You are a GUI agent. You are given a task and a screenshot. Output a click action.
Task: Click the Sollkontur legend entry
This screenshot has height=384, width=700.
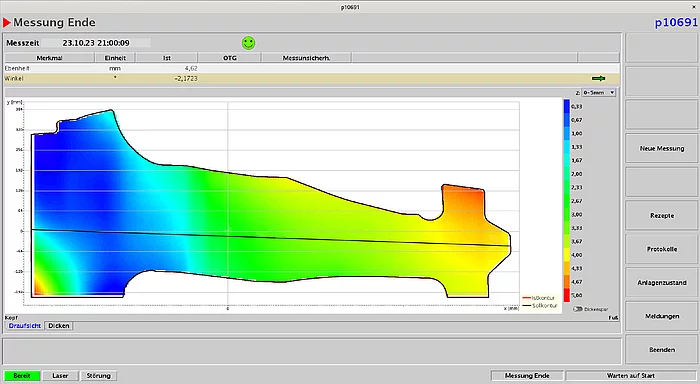[540, 306]
